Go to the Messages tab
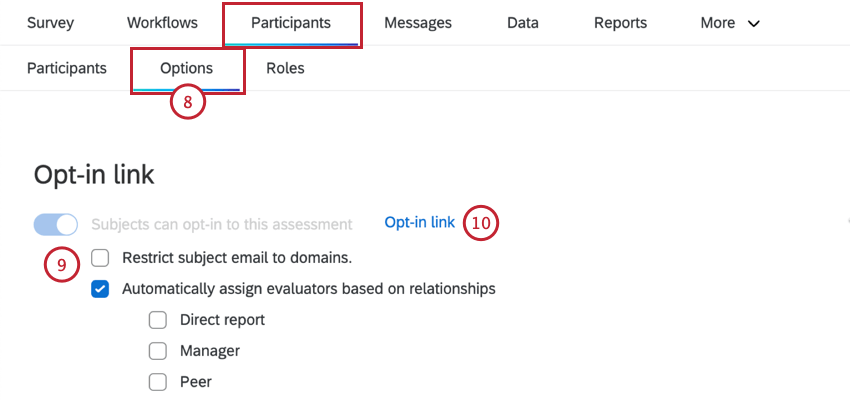850x400 pixels. (x=418, y=23)
